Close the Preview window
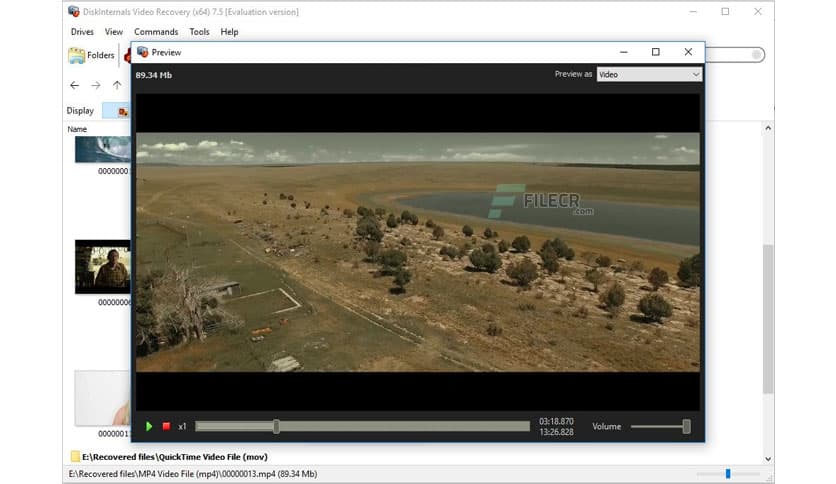836x484 pixels. click(688, 52)
